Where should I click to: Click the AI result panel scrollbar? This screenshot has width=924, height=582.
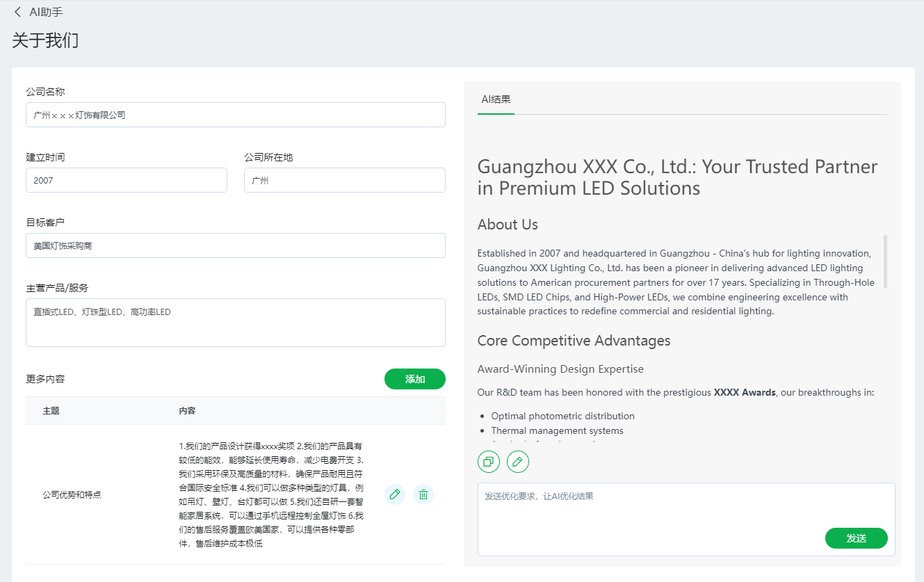click(x=885, y=261)
